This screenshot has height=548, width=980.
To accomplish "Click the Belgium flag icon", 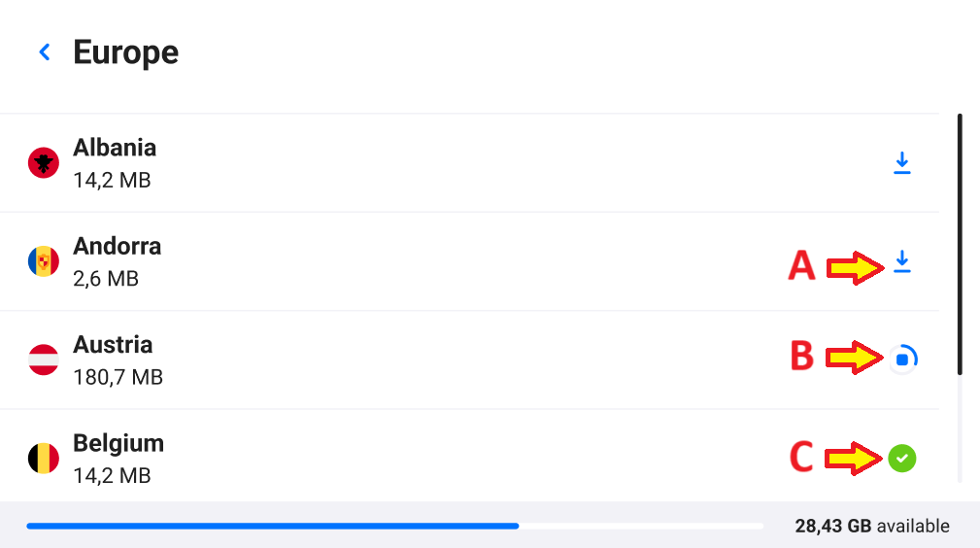I will pos(43,459).
